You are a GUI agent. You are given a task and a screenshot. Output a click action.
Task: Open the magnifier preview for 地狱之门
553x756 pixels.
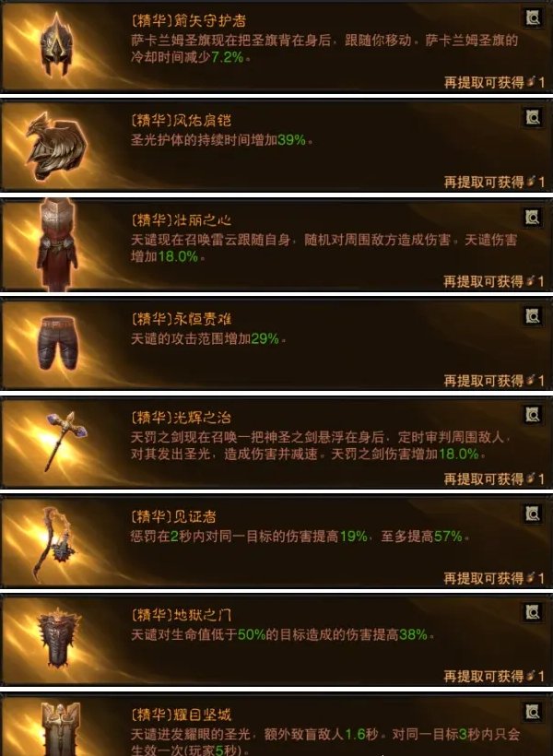pos(534,612)
